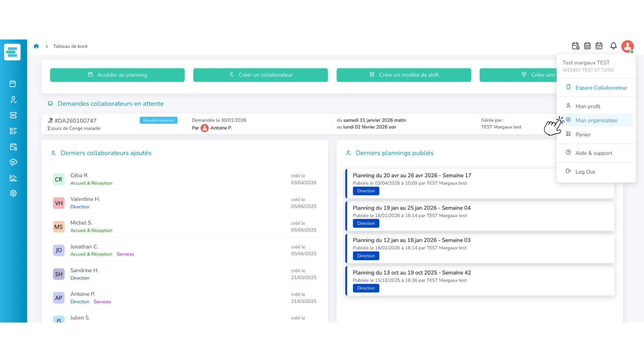Image resolution: width=644 pixels, height=362 pixels.
Task: Open Aide & support menu entry
Action: click(596, 153)
